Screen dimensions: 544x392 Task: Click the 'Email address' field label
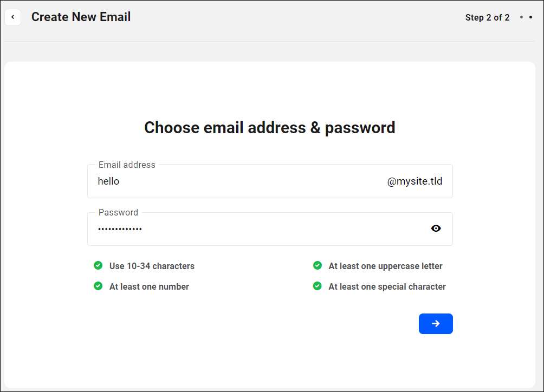[x=127, y=165]
